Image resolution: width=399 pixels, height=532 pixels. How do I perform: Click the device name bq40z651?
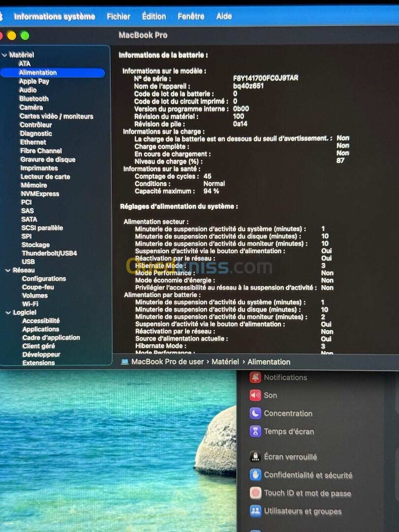click(x=248, y=86)
